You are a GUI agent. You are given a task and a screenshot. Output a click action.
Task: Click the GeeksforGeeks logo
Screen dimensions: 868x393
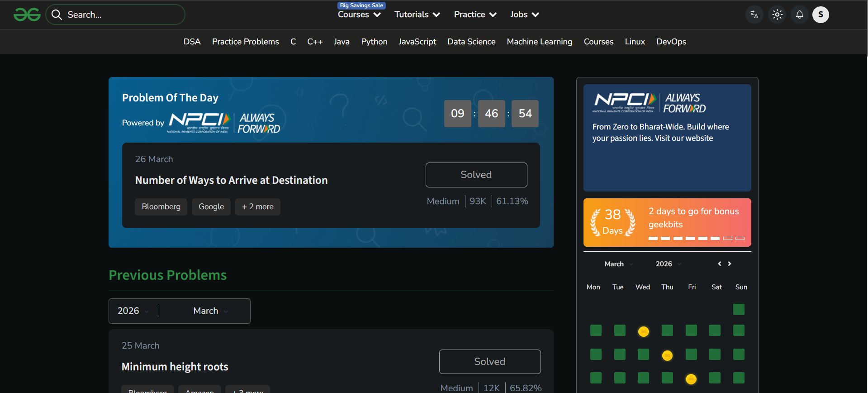click(27, 15)
